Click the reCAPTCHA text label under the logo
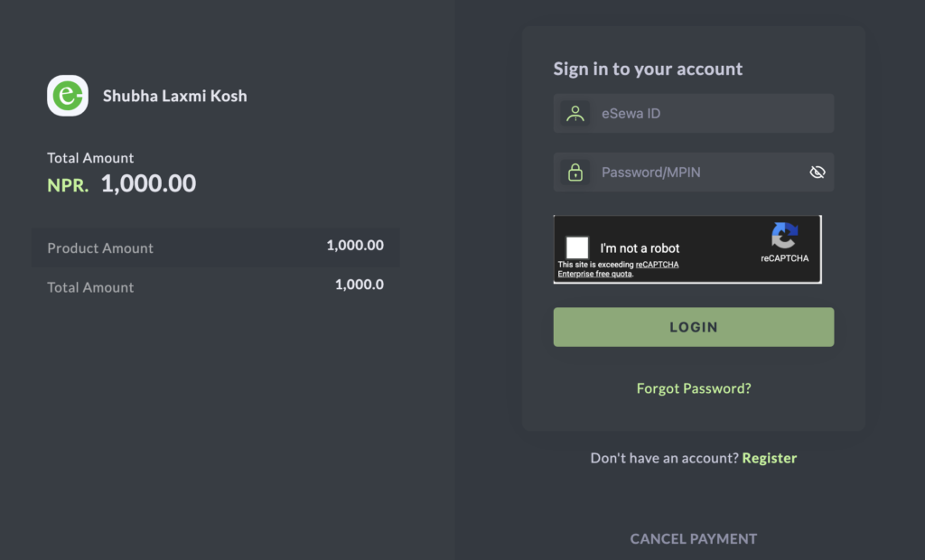The image size is (925, 560). tap(785, 258)
